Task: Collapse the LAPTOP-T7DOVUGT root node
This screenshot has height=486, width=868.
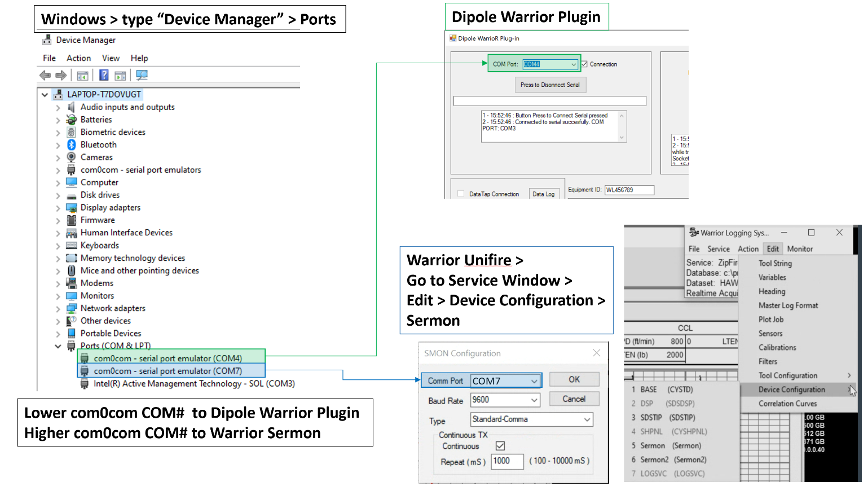Action: (x=45, y=95)
